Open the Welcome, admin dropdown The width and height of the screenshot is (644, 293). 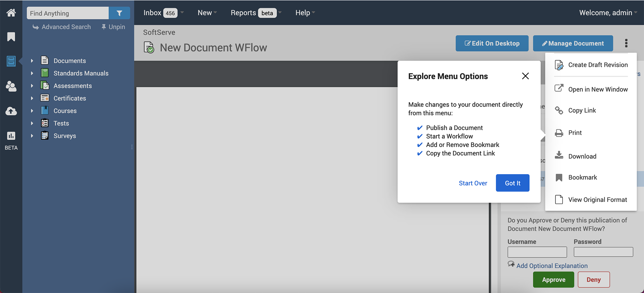point(608,13)
